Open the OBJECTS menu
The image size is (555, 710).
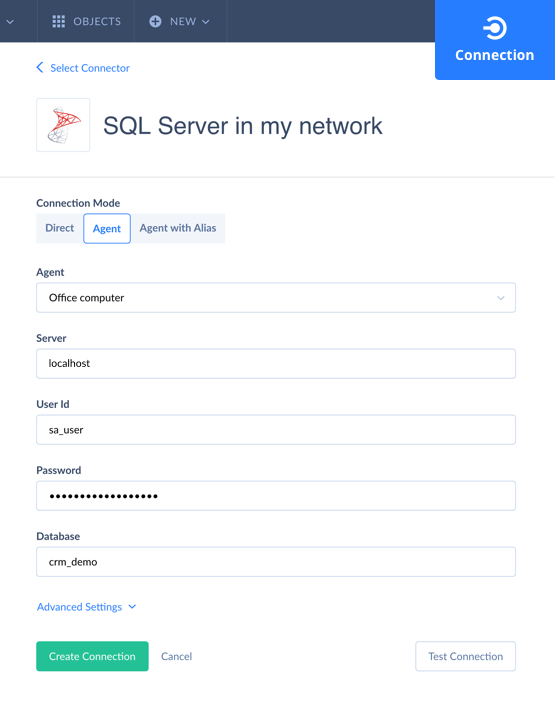(x=86, y=21)
